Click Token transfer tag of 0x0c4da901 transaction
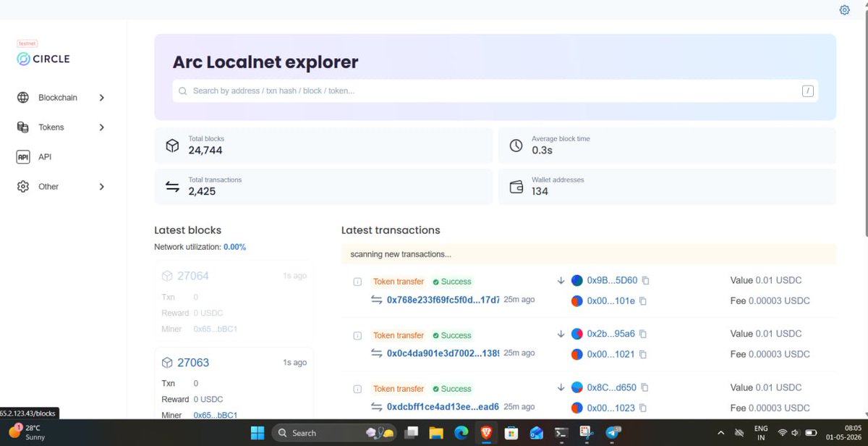 coord(399,335)
